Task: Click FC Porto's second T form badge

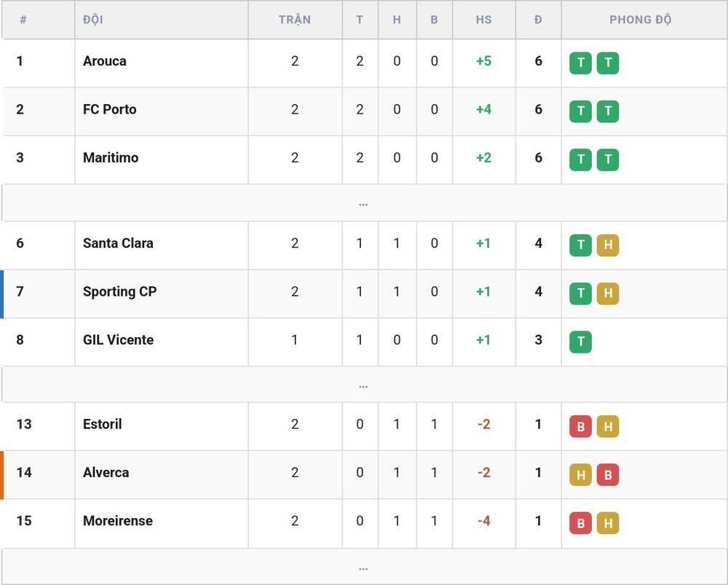Action: point(608,111)
